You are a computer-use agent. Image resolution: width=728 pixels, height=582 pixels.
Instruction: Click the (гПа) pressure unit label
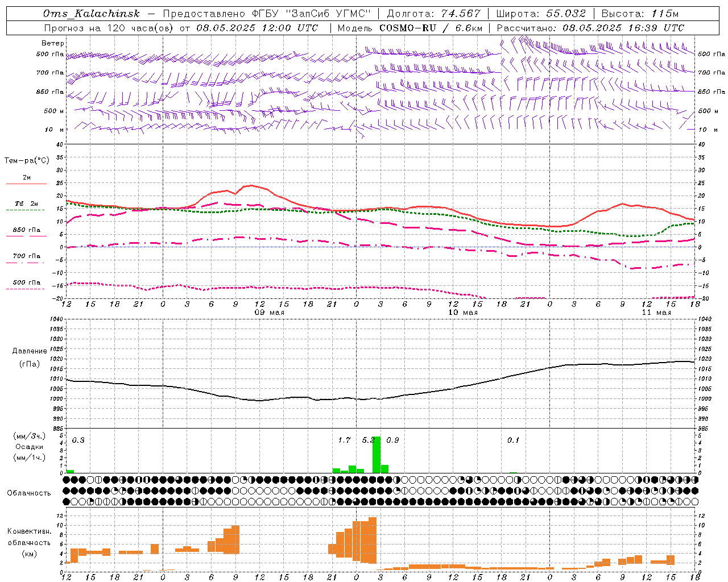coord(30,364)
